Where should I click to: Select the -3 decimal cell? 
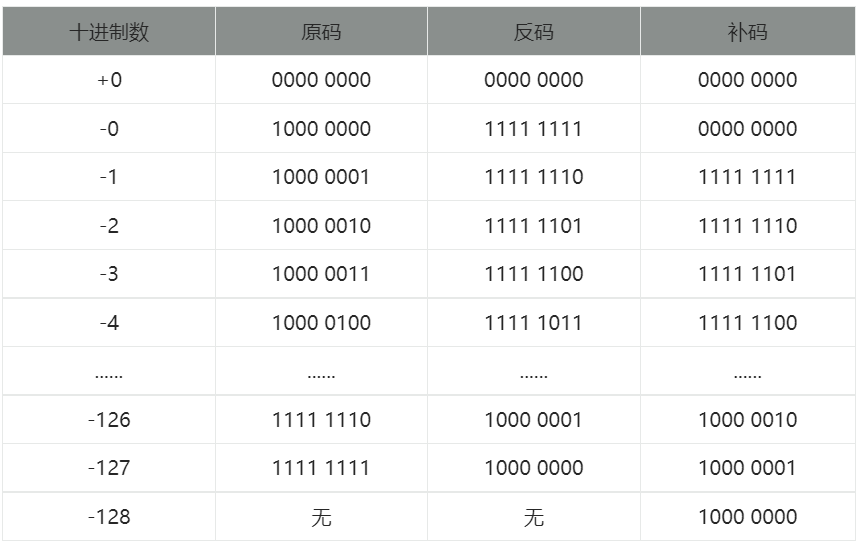(109, 274)
